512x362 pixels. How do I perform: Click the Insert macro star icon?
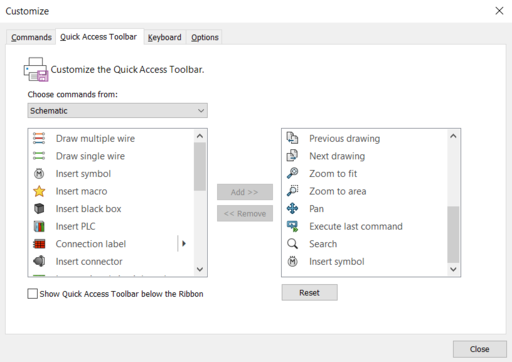pyautogui.click(x=39, y=191)
